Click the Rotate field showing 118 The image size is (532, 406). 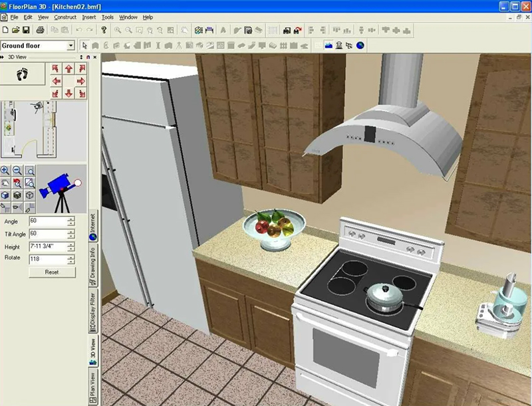[48, 259]
